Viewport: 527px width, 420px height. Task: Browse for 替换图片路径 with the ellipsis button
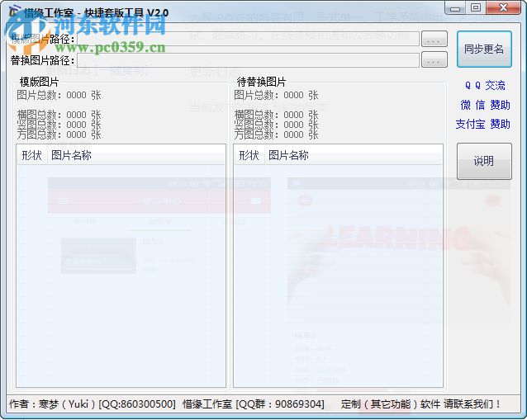(x=434, y=59)
